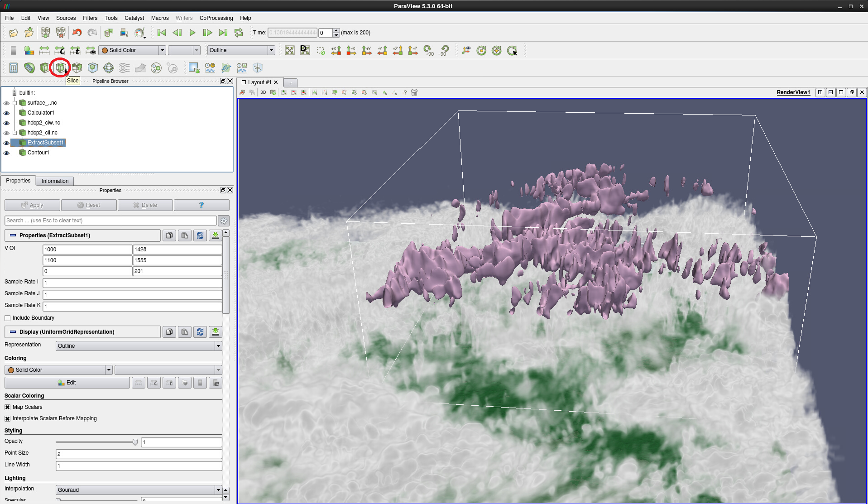Enable the Include Boundary checkbox

[8, 318]
